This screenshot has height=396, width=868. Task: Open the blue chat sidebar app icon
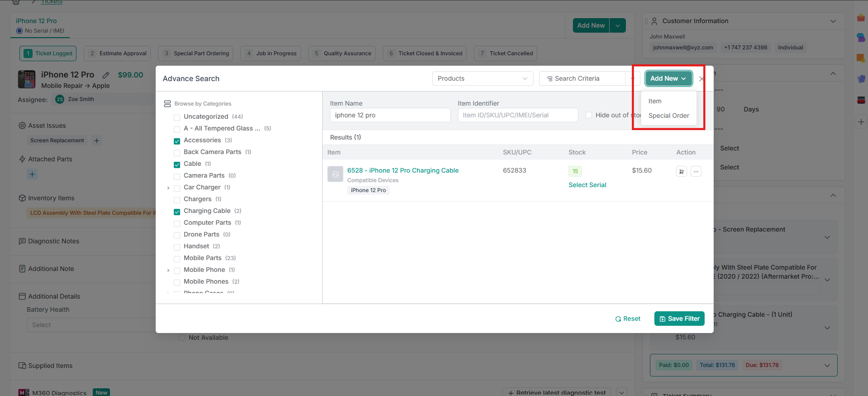[x=861, y=38]
